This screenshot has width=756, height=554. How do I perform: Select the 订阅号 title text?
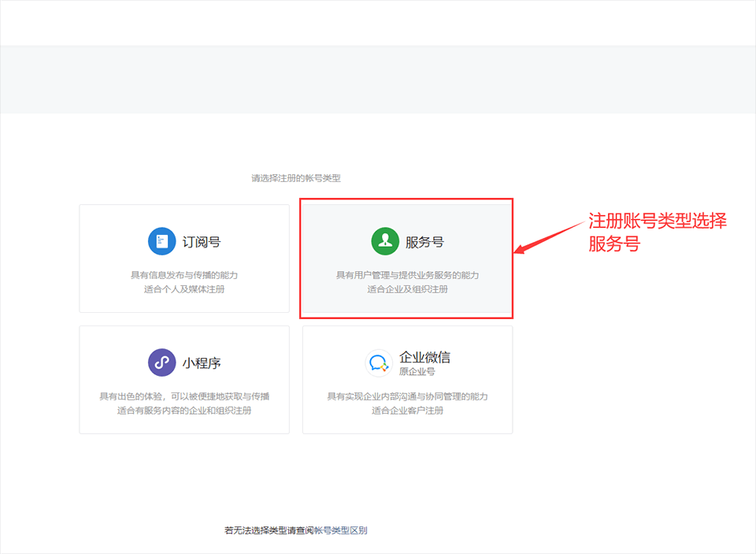click(x=202, y=242)
